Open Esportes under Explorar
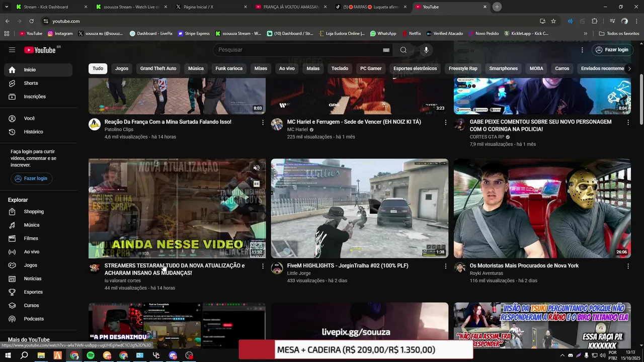 click(38, 292)
